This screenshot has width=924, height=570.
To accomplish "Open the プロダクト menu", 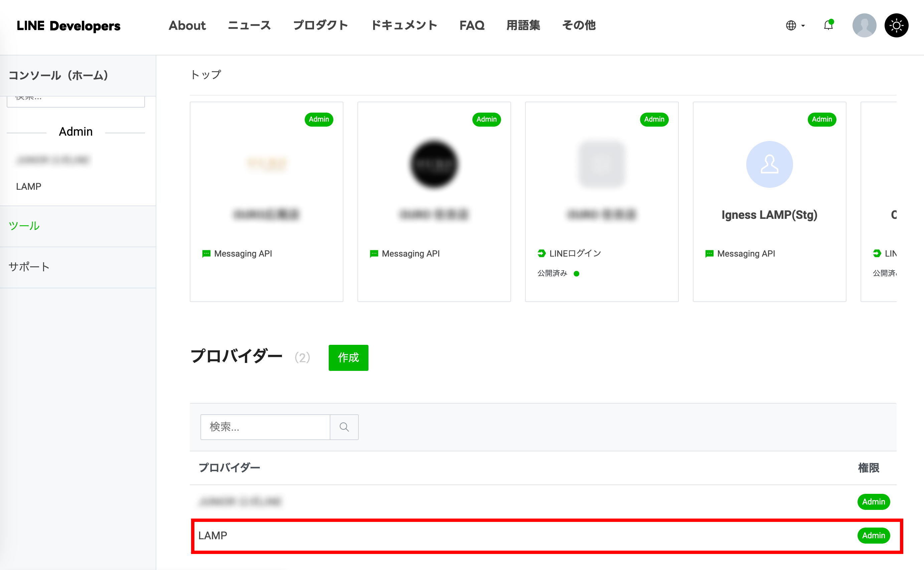I will coord(320,25).
